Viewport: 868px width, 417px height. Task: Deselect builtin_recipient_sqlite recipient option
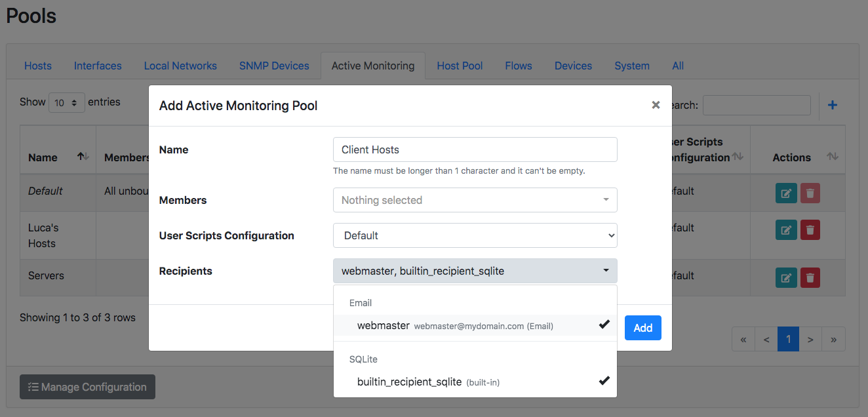475,382
